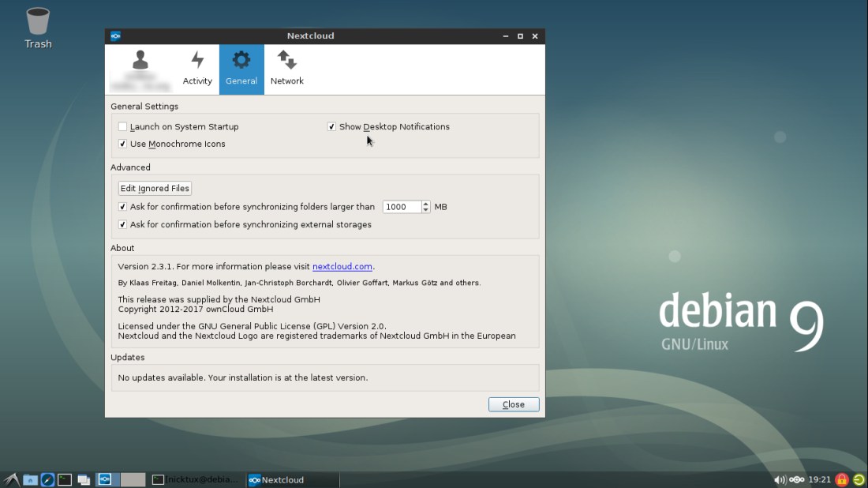Screen dimensions: 868x488
Task: Uncheck Use Monochrome Icons
Action: [x=122, y=144]
